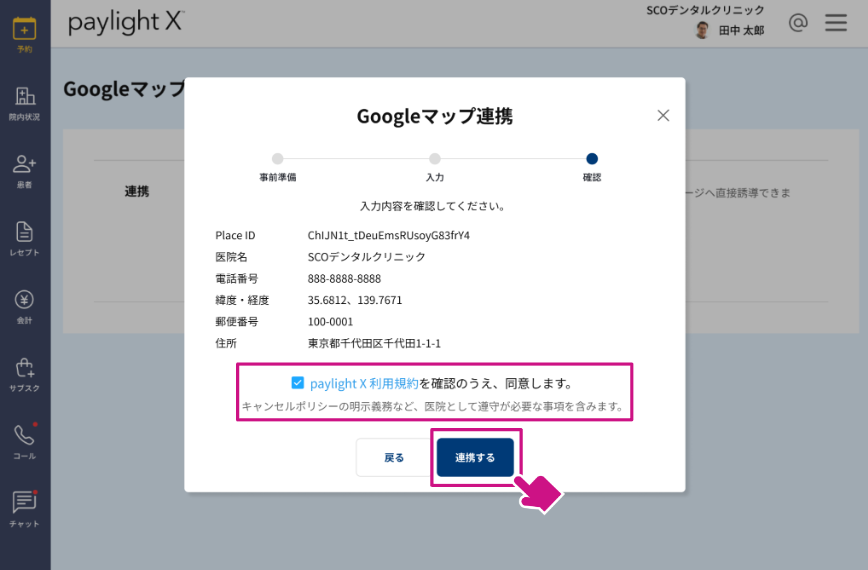
Task: Open the コール phone icon
Action: [x=24, y=435]
